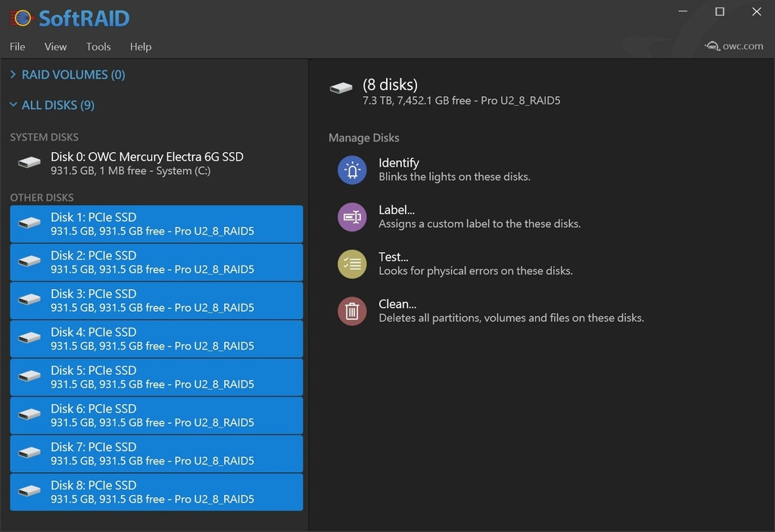The width and height of the screenshot is (775, 532).
Task: Click the purple Label icon
Action: [x=352, y=217]
